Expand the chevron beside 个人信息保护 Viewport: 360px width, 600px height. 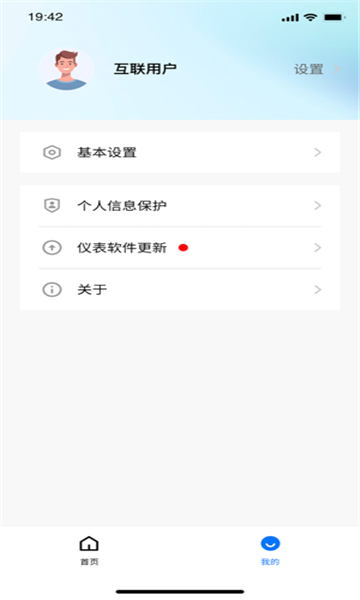pyautogui.click(x=317, y=206)
